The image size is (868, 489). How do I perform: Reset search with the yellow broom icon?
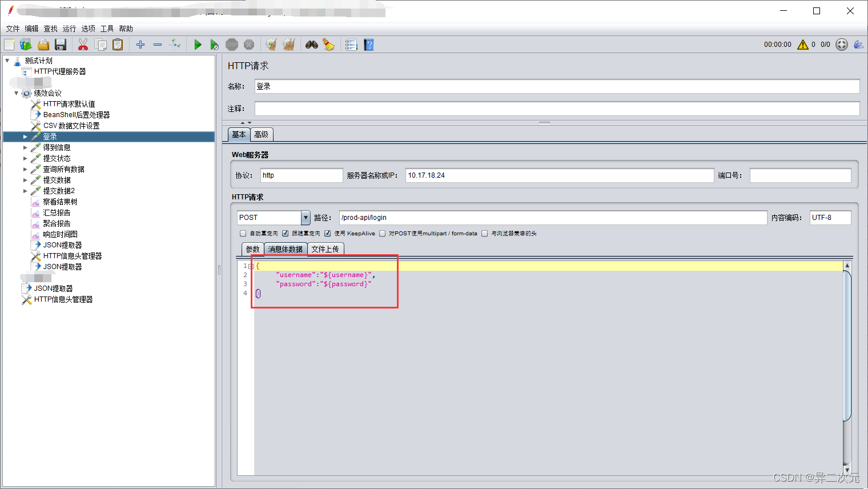tap(329, 45)
